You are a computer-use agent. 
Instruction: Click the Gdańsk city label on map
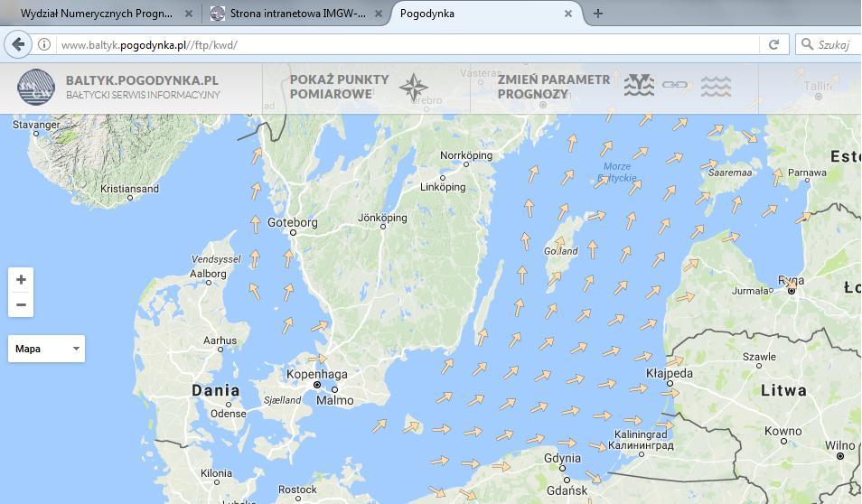click(x=567, y=490)
